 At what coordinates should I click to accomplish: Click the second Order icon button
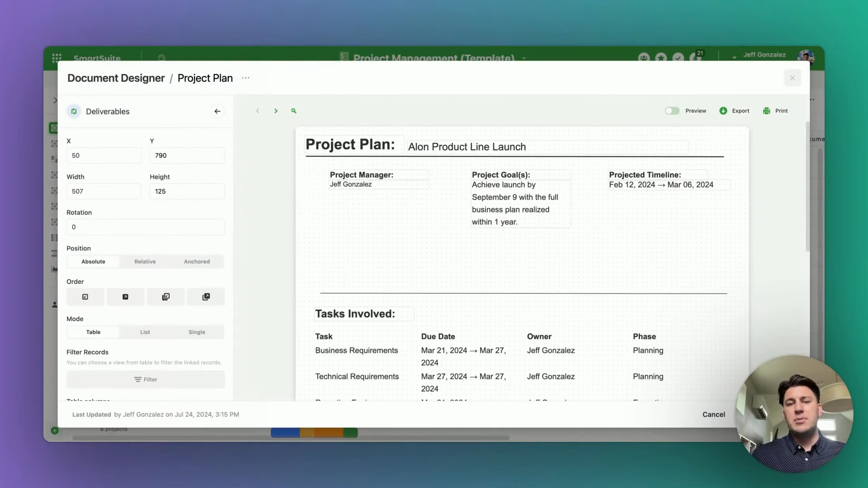coord(125,297)
